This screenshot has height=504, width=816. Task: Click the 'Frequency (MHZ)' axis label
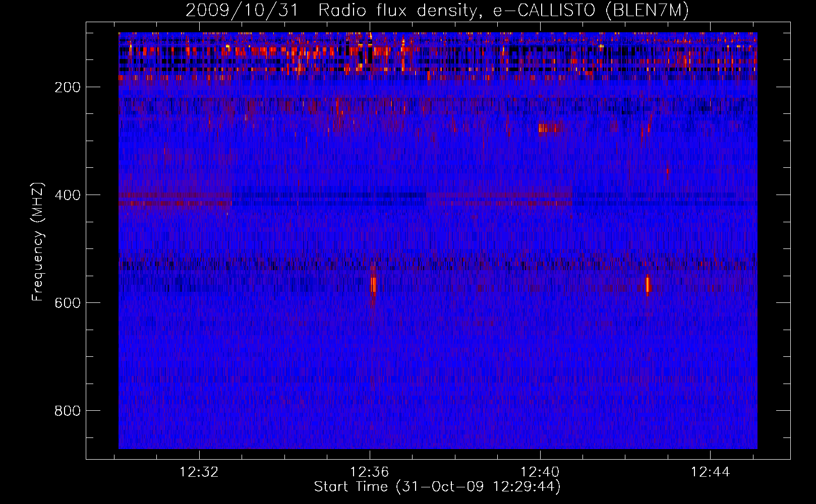[x=38, y=242]
